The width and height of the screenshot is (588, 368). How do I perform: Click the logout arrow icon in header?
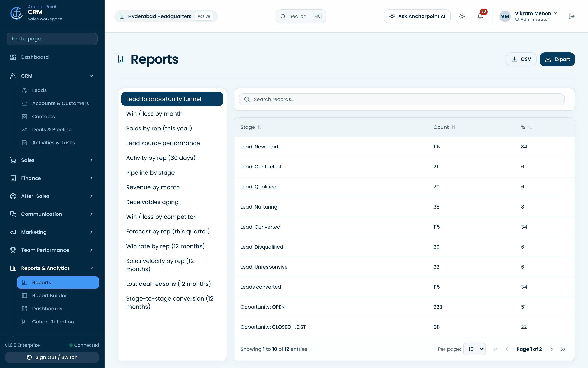pyautogui.click(x=571, y=16)
